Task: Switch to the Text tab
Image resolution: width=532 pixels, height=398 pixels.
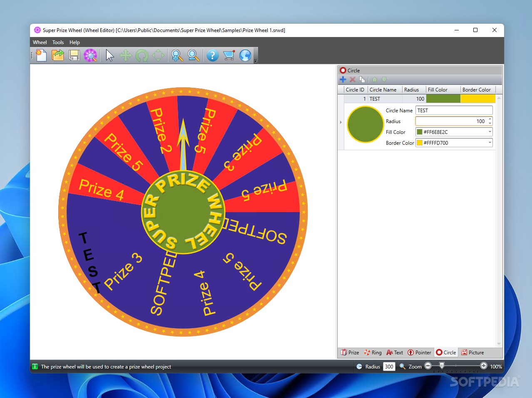Action: click(x=395, y=353)
